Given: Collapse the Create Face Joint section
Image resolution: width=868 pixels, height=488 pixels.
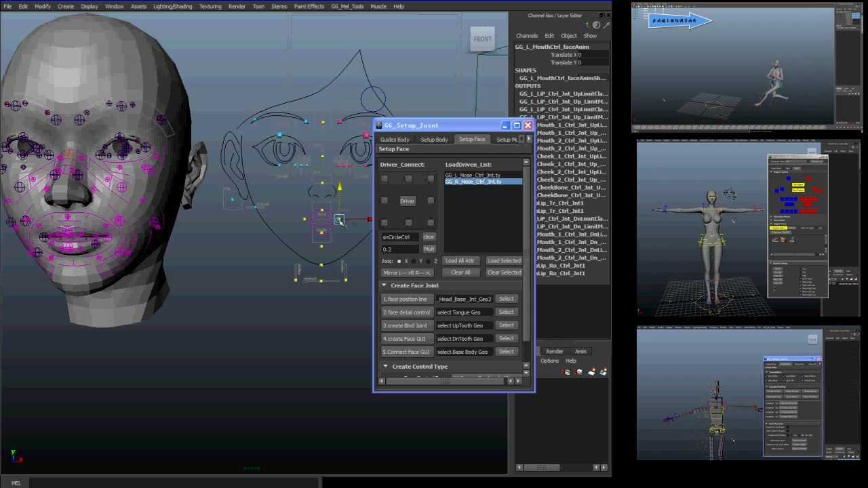Looking at the screenshot, I should pos(384,285).
